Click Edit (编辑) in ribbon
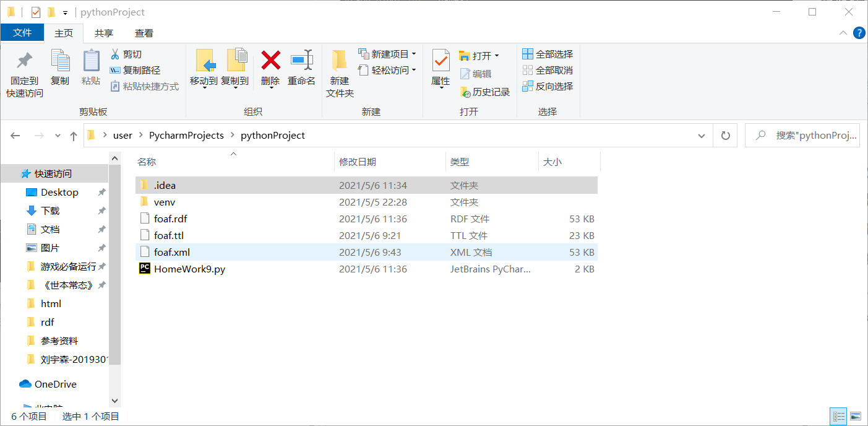868x426 pixels. click(476, 74)
